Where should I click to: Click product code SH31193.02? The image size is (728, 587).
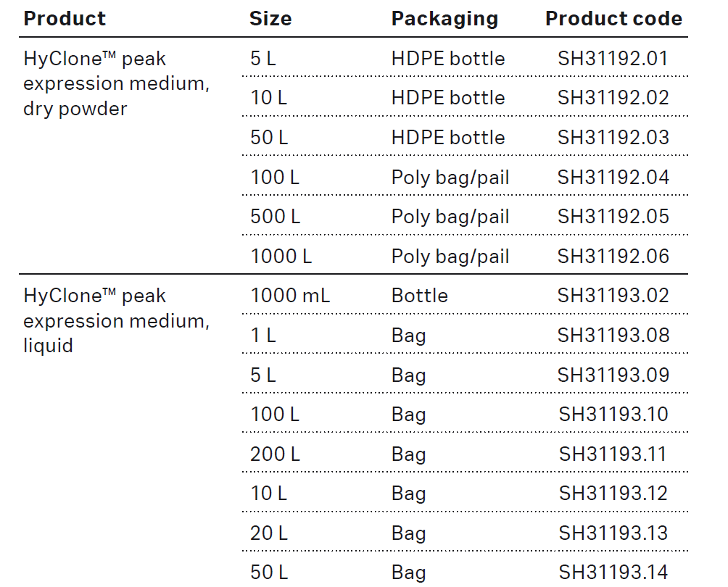point(613,296)
